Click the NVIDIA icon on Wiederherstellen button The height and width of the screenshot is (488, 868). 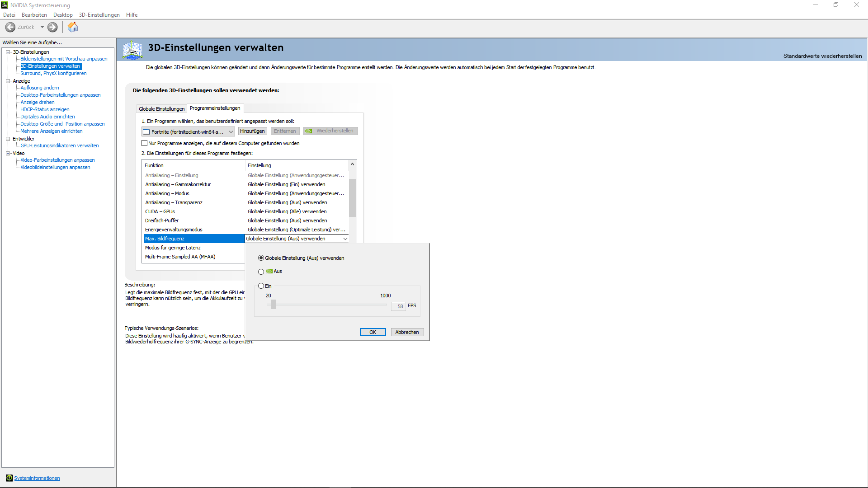[309, 131]
